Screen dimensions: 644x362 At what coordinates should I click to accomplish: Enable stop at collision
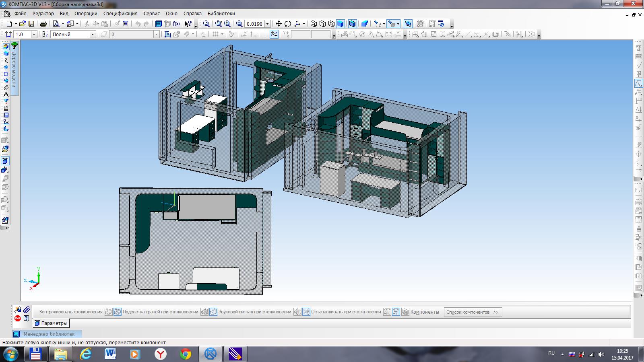click(x=387, y=312)
